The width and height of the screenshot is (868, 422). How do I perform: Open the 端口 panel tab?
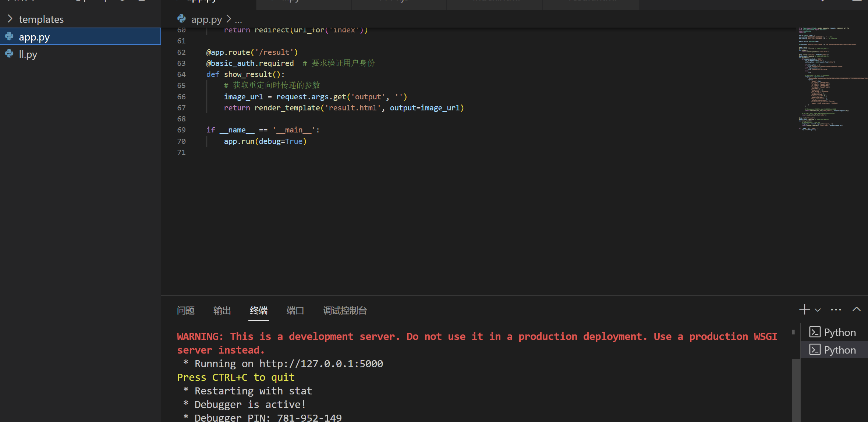click(295, 311)
